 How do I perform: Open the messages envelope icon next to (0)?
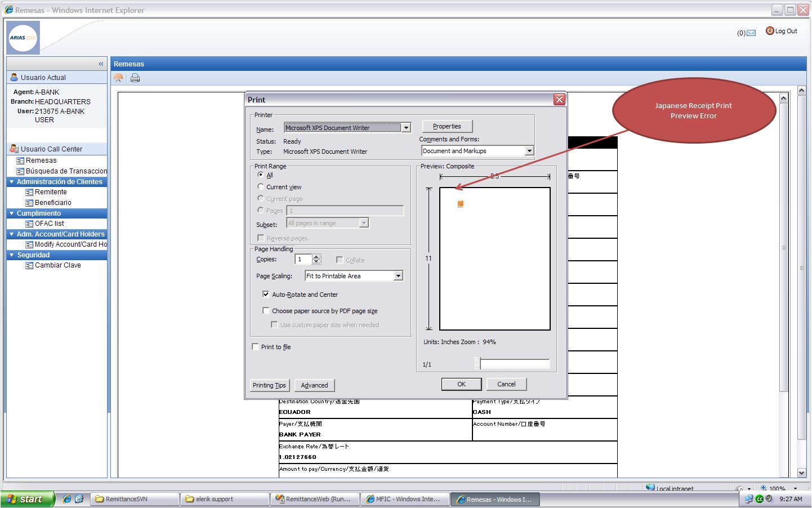pyautogui.click(x=751, y=33)
